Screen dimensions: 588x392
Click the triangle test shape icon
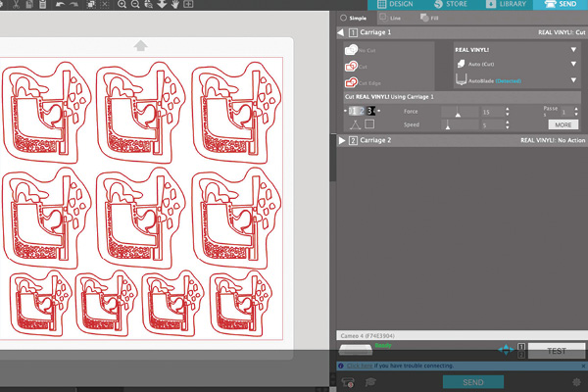355,124
